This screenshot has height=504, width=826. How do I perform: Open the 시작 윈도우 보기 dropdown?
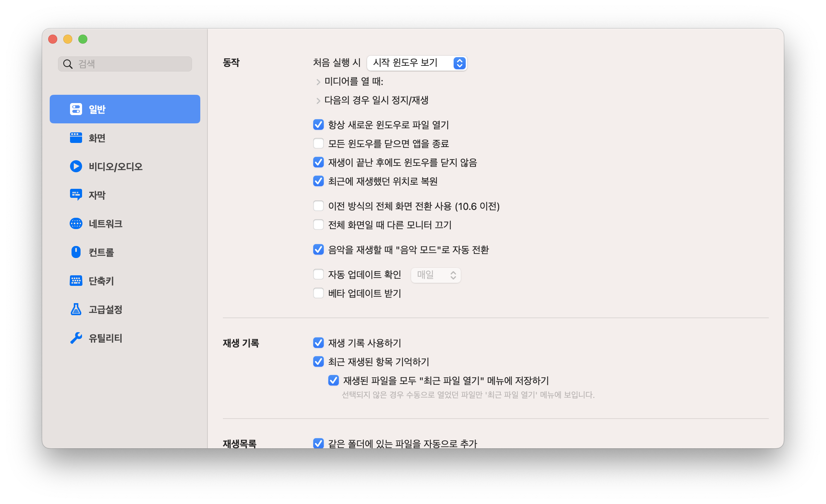(417, 63)
